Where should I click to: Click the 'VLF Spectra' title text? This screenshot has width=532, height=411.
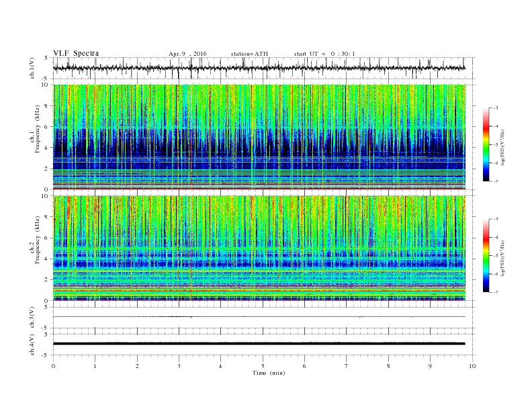click(x=76, y=53)
